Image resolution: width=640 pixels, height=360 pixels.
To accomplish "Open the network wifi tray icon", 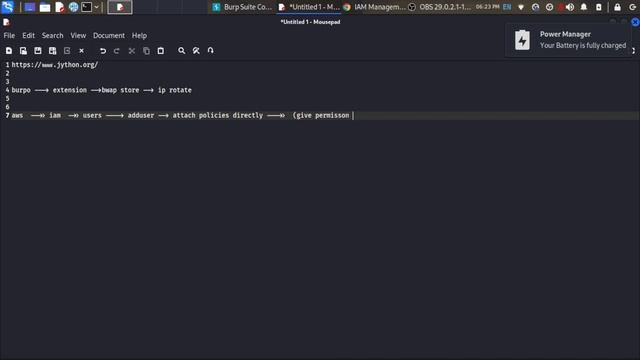I will point(521,7).
